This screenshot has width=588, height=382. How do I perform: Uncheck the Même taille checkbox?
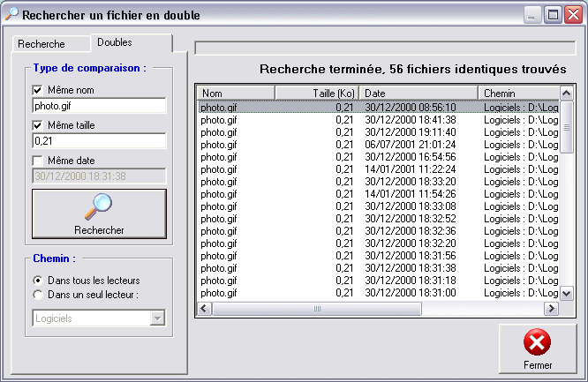pos(37,125)
